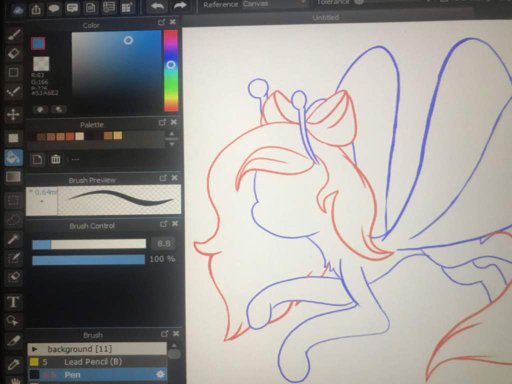Select the Gradient tool

13,177
